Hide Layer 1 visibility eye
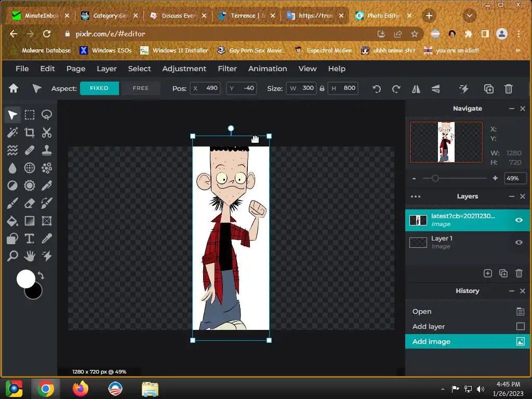Image resolution: width=532 pixels, height=399 pixels. pos(519,242)
